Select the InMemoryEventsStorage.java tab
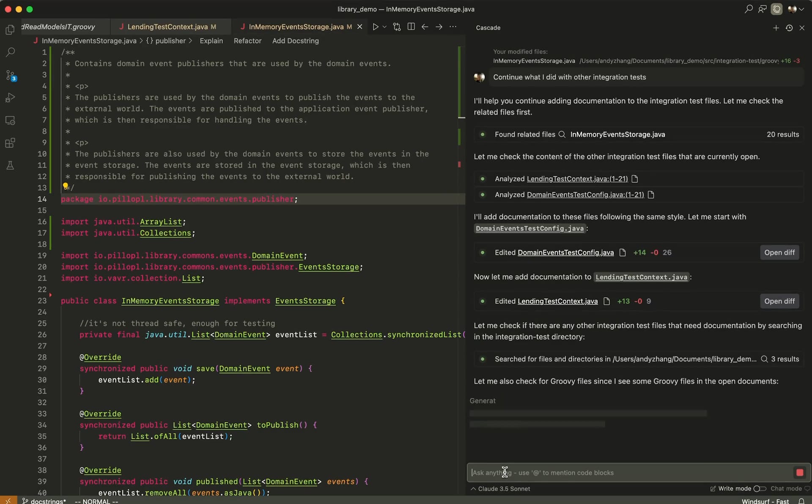The image size is (812, 504). click(x=296, y=26)
